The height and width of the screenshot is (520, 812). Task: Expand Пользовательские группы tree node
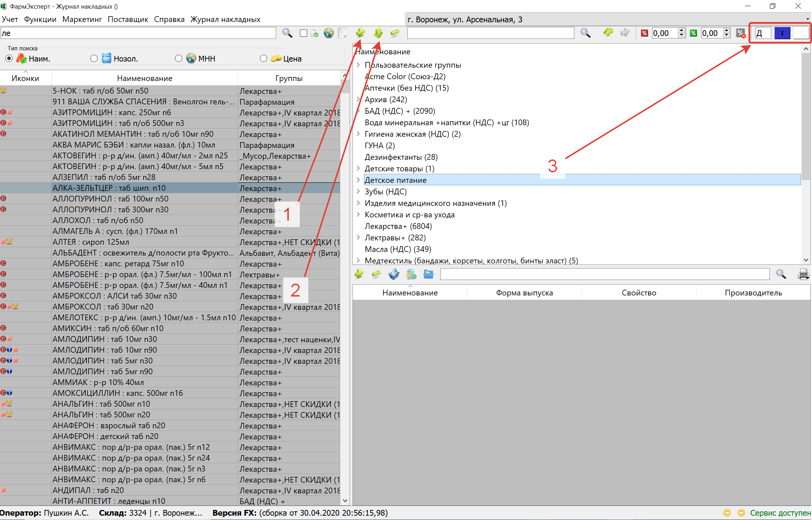coord(358,65)
